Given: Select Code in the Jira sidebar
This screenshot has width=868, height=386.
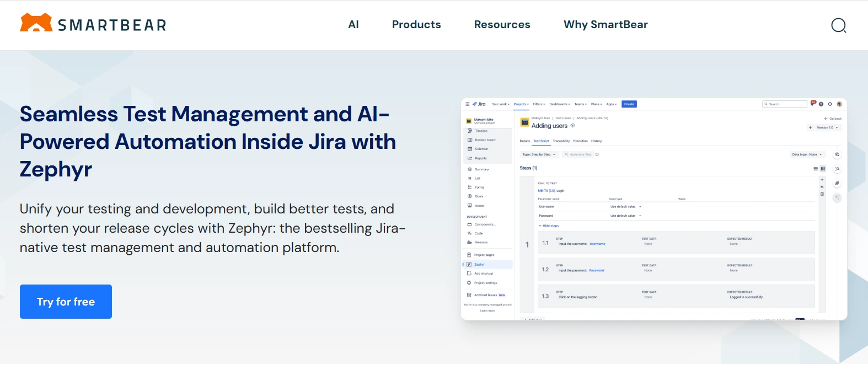Looking at the screenshot, I should (475, 233).
